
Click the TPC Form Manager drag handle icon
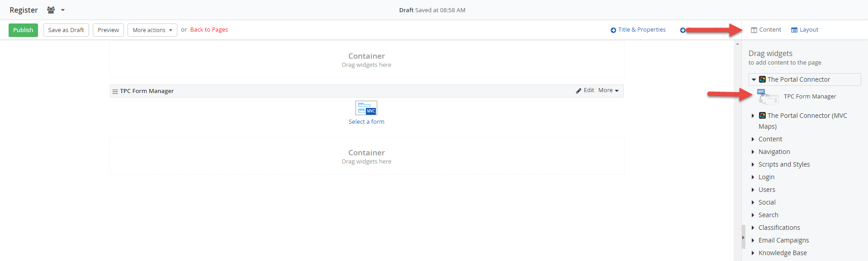coord(115,91)
